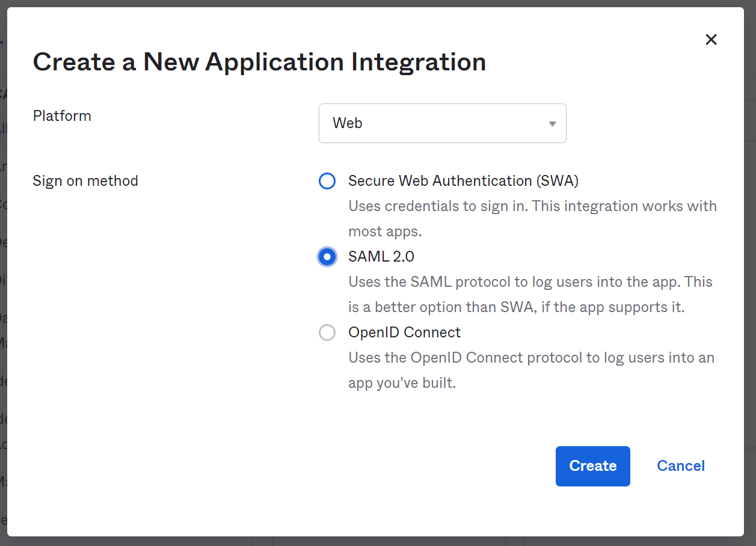The width and height of the screenshot is (756, 546).
Task: Click the filled SAML 2.0 radio circle
Action: (x=327, y=257)
